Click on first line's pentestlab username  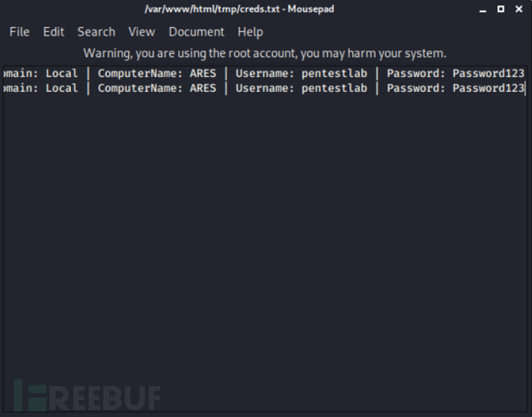coord(334,73)
